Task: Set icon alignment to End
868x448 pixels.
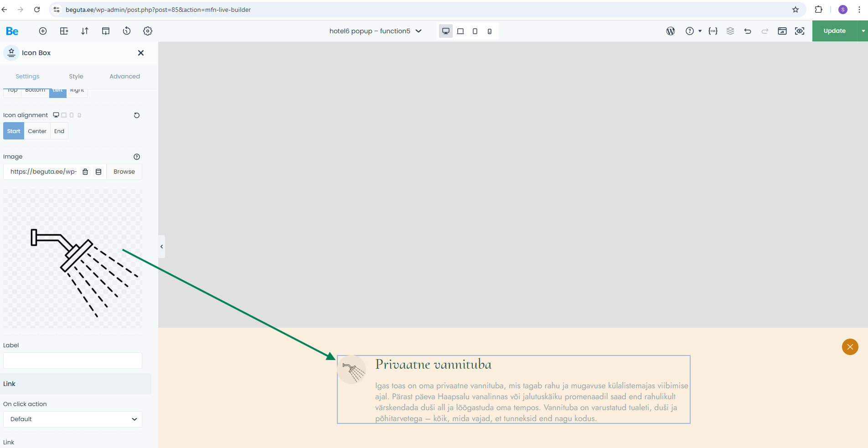Action: 59,131
